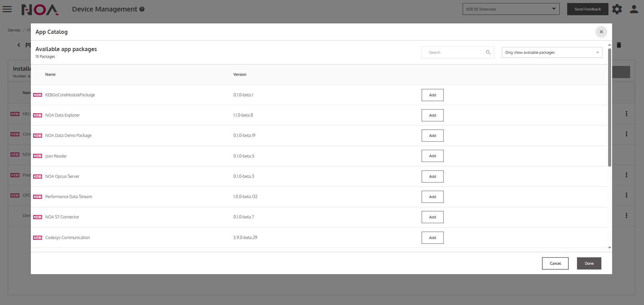Click the search magnifier icon
Viewport: 644px width, 305px height.
tap(488, 52)
